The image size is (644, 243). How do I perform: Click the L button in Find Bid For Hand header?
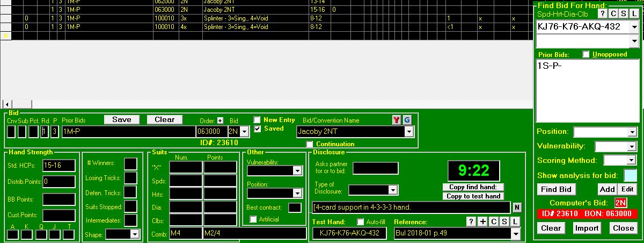pos(634,13)
